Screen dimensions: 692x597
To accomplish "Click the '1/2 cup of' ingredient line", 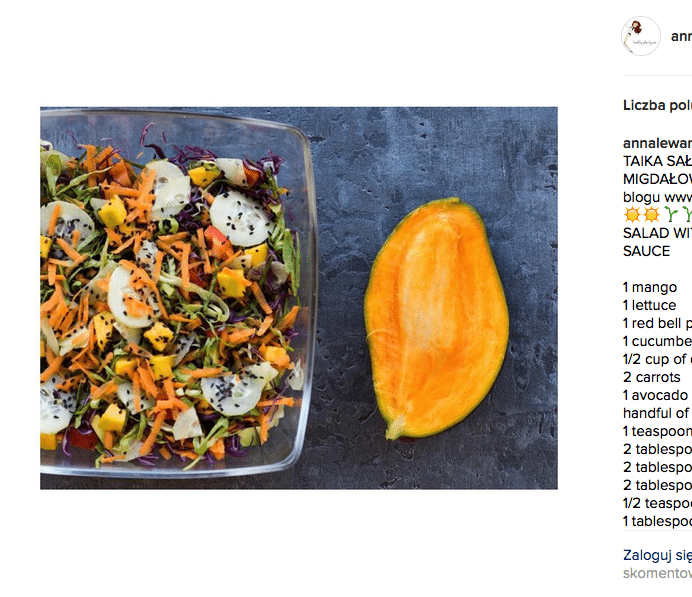I will [x=657, y=359].
